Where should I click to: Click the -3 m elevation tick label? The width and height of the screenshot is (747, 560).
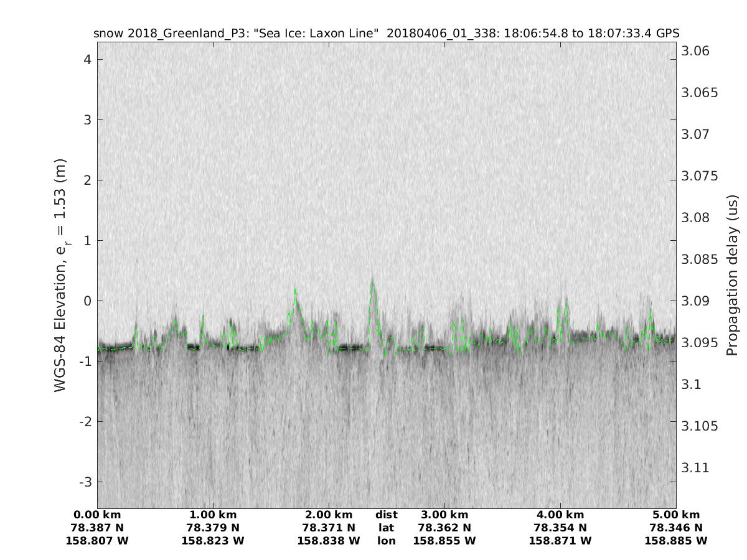86,482
